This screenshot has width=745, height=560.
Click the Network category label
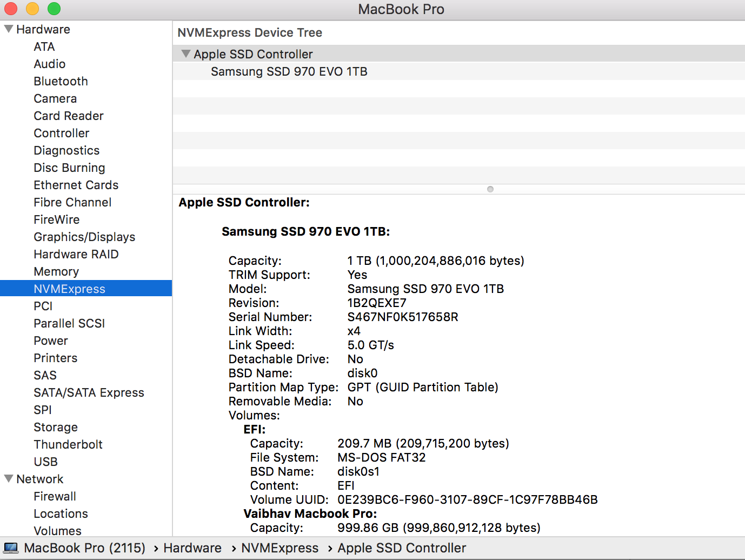tap(40, 479)
